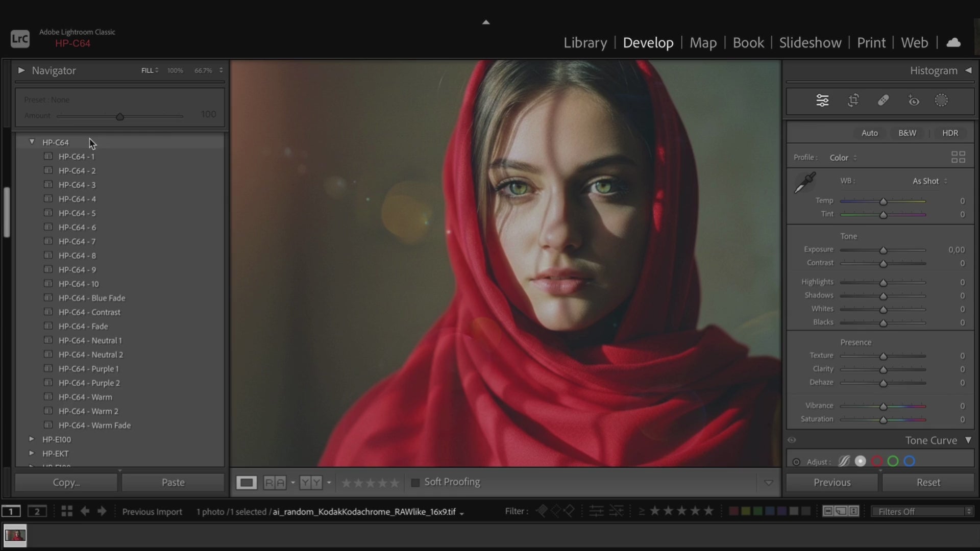Select the Healing tool icon
The width and height of the screenshot is (980, 551).
883,101
